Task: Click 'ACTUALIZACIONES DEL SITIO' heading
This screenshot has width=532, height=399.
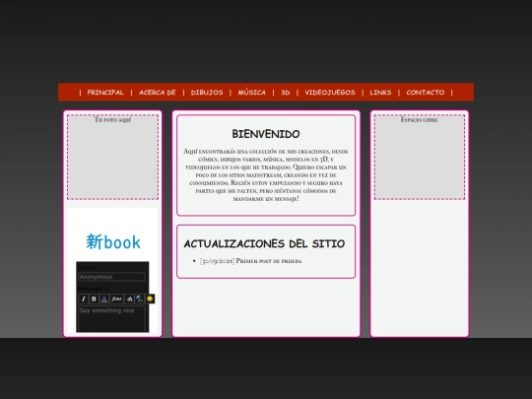Action: [x=265, y=243]
